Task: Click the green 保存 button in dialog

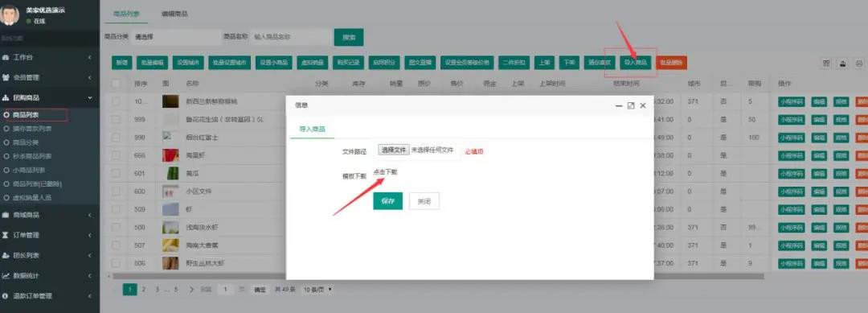Action: coord(388,201)
